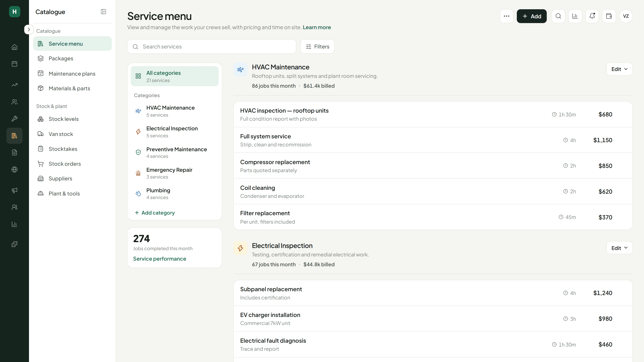Viewport: 644px width, 362px height.
Task: Go to Packages in the sidebar
Action: point(72,59)
